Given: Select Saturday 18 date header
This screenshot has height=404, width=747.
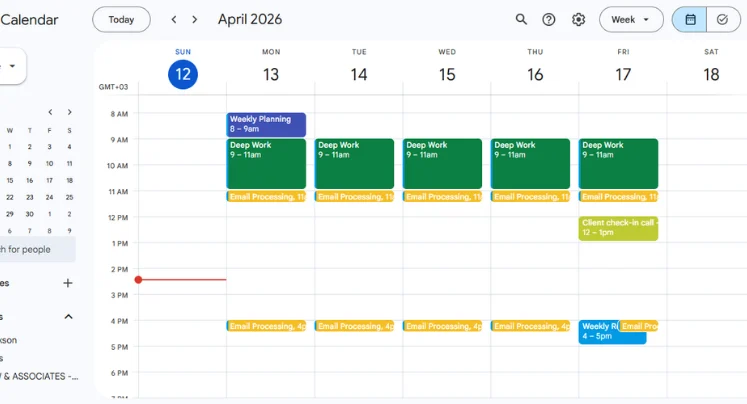Looking at the screenshot, I should click(711, 74).
